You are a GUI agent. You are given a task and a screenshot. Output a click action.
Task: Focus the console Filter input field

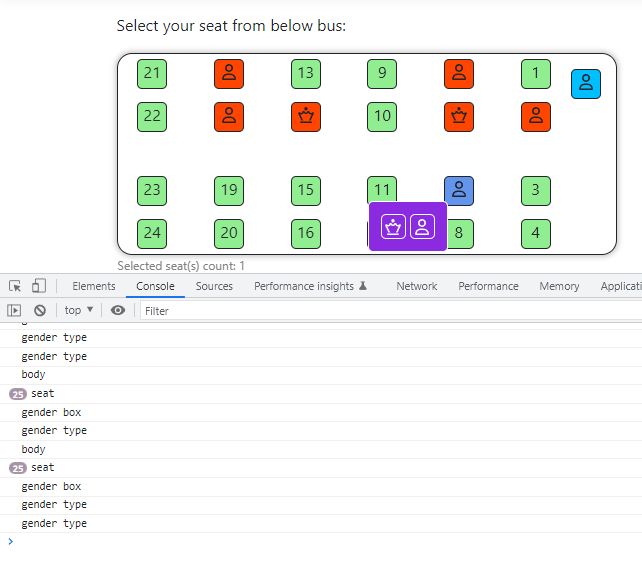[x=391, y=311]
